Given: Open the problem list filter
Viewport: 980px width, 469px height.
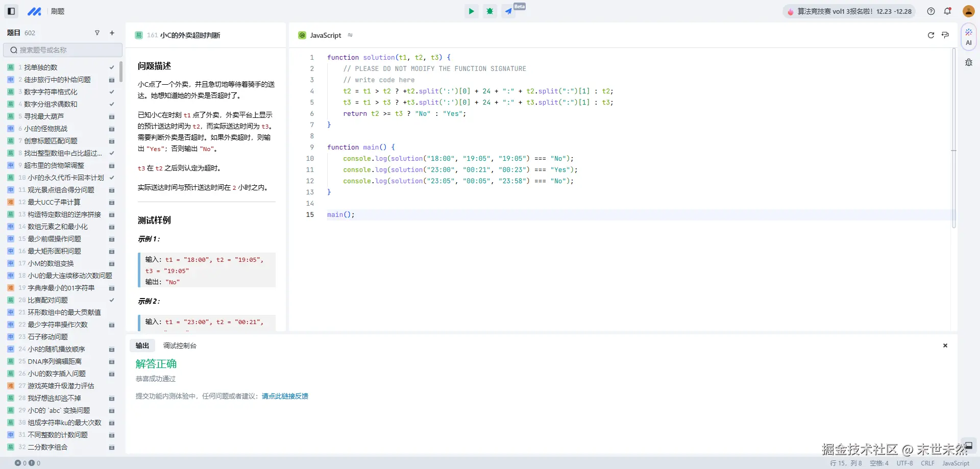Looking at the screenshot, I should tap(97, 33).
